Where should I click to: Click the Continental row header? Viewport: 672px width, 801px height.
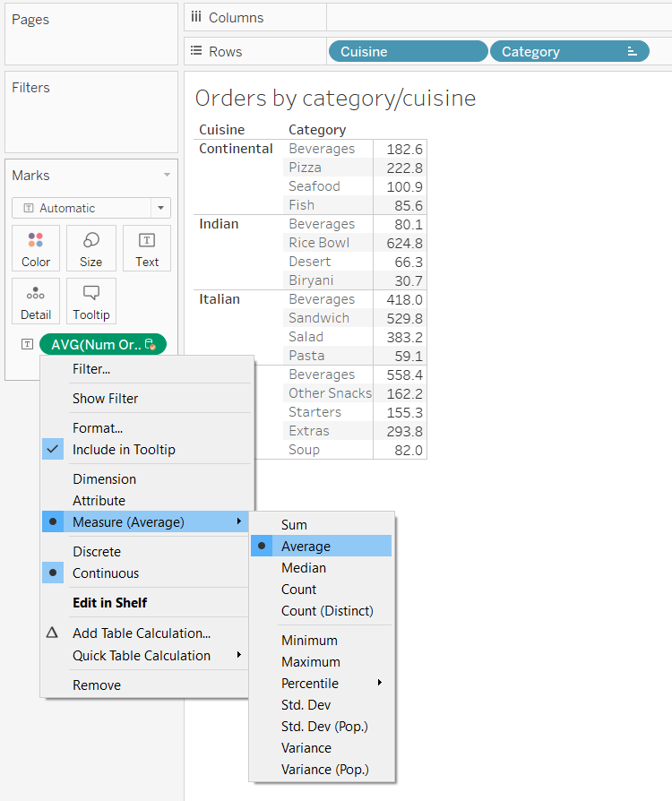pos(236,149)
